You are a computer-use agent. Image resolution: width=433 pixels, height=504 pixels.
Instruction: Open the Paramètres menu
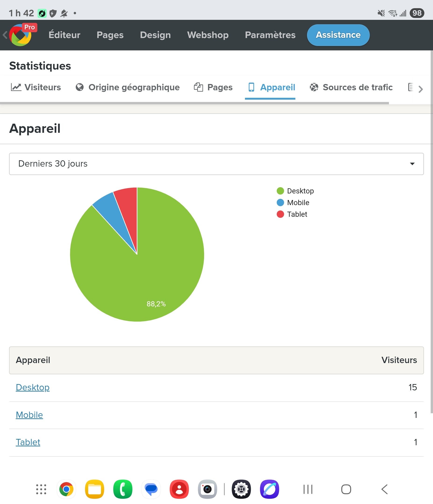(270, 35)
